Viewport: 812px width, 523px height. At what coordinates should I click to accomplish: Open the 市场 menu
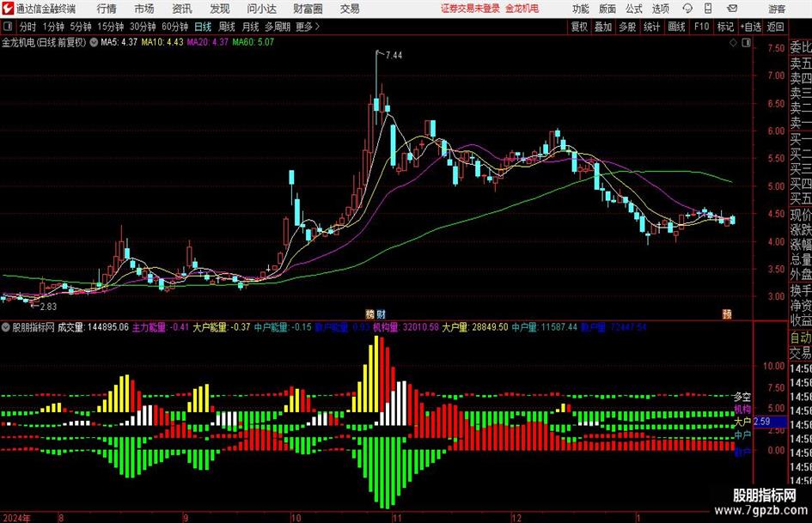[144, 9]
